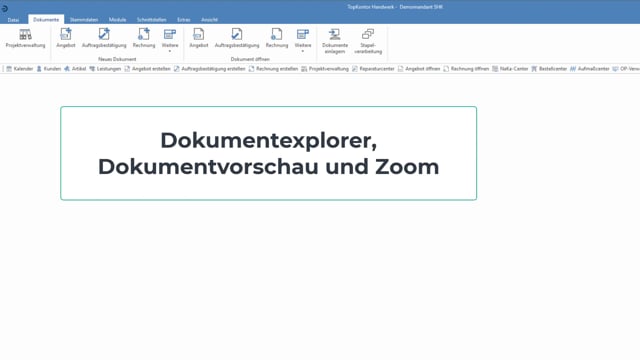Screen dimensions: 640x360
Task: Open Kunden from quick access bar
Action: tap(49, 69)
